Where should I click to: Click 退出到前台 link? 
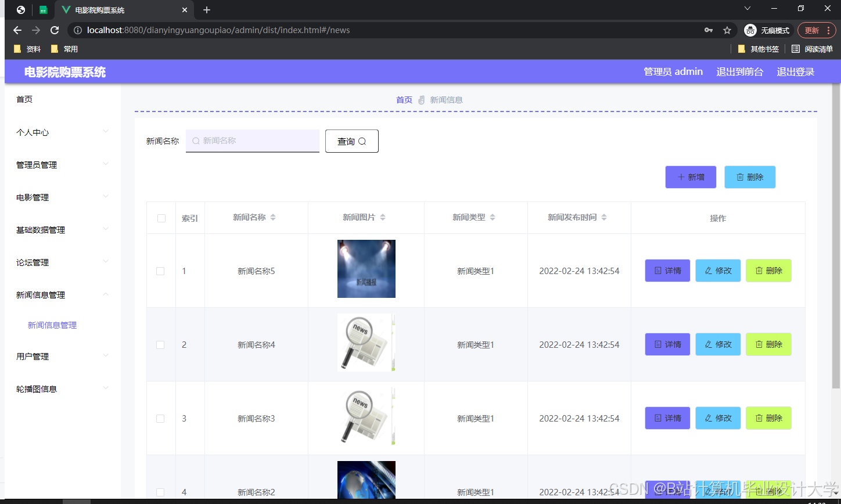(x=739, y=71)
